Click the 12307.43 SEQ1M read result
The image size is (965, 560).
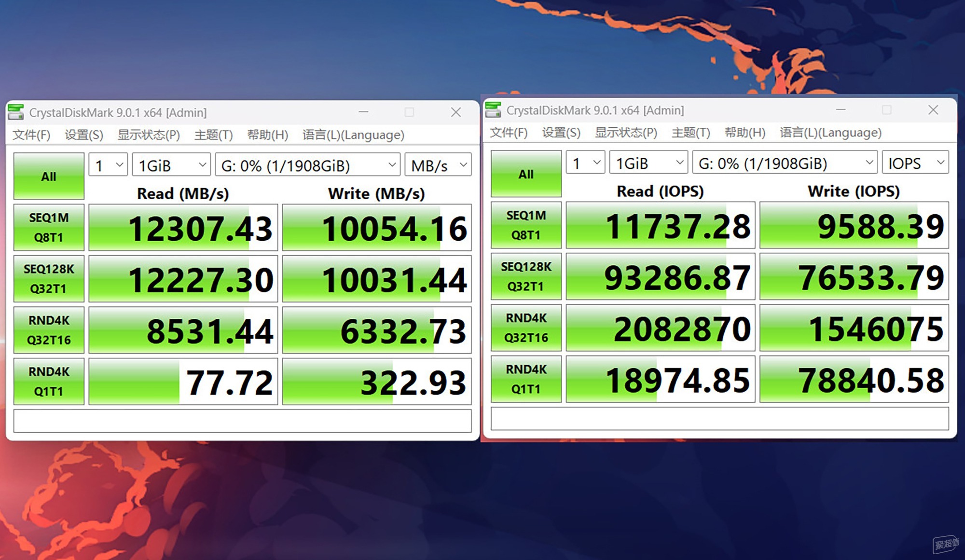[183, 227]
